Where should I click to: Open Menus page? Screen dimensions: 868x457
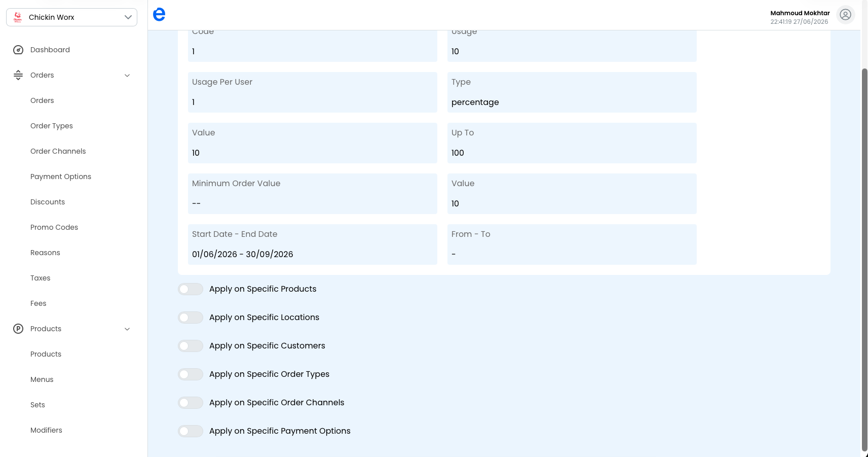42,379
